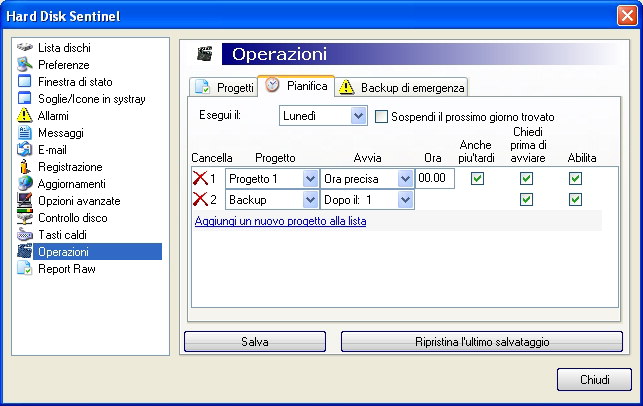
Task: Click the Finestra di stato icon
Action: tap(25, 81)
